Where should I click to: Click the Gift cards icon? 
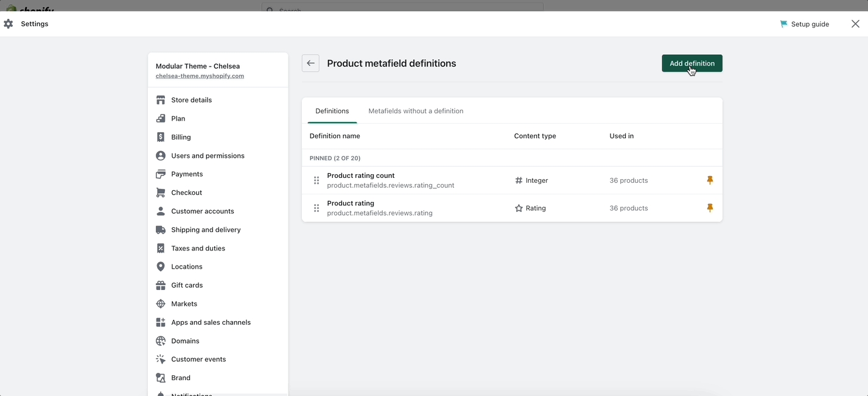[x=161, y=285]
